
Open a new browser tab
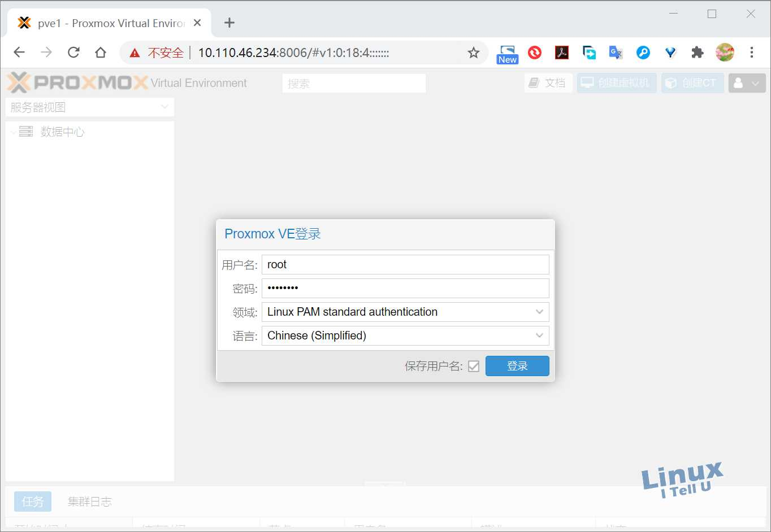[x=229, y=23]
